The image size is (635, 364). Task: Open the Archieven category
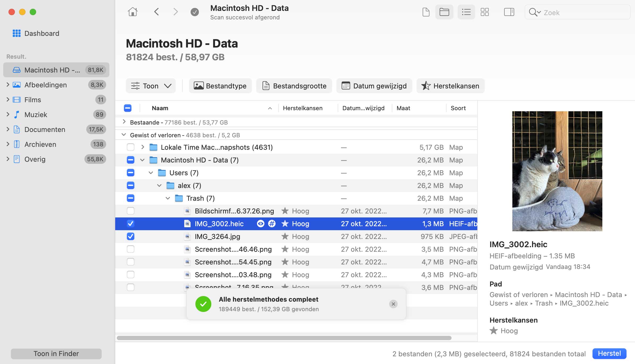point(56,144)
